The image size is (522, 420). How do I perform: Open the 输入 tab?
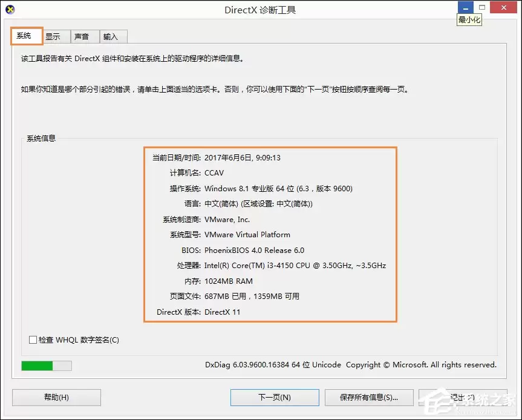click(x=113, y=36)
